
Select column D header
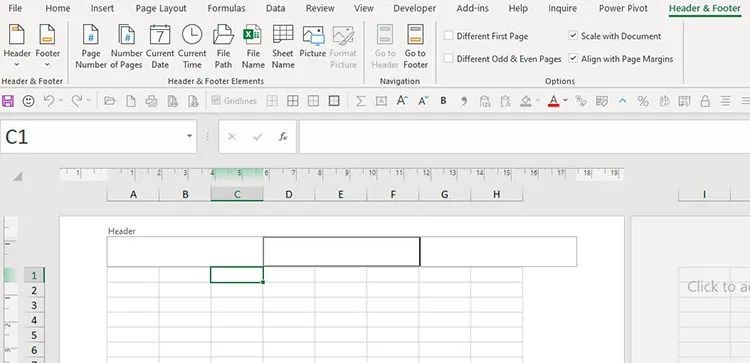(288, 194)
